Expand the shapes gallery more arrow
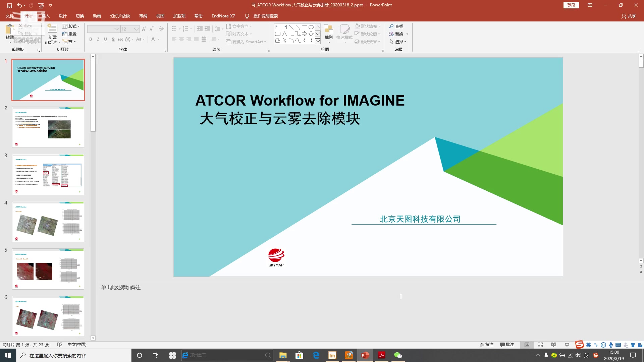 point(318,41)
